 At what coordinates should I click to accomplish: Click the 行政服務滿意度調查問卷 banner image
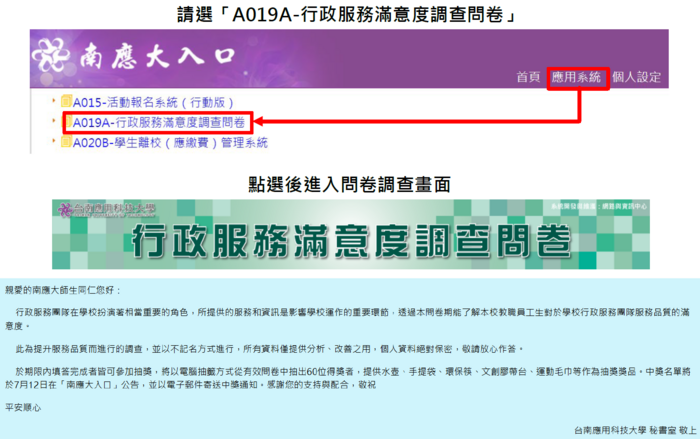[x=351, y=234]
